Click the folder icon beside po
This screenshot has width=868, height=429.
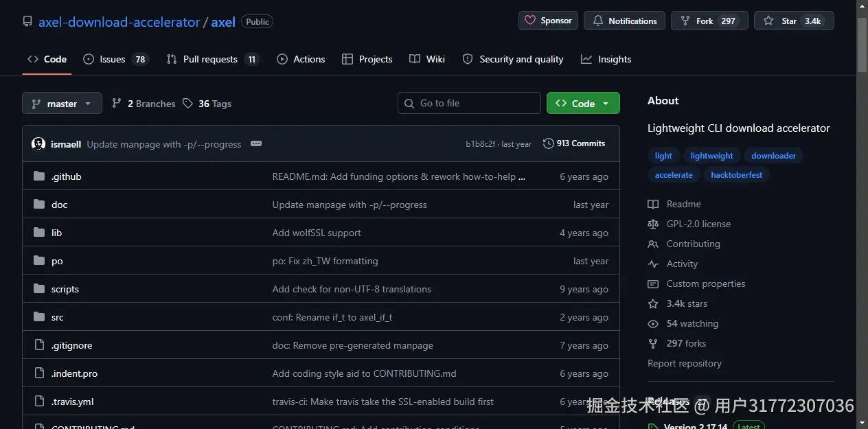click(39, 261)
